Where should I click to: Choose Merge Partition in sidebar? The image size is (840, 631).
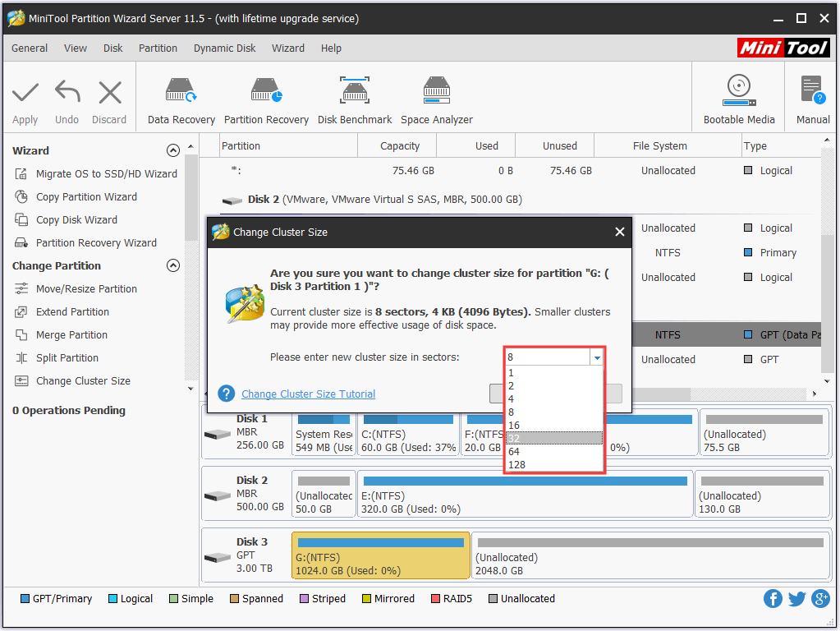coord(62,335)
